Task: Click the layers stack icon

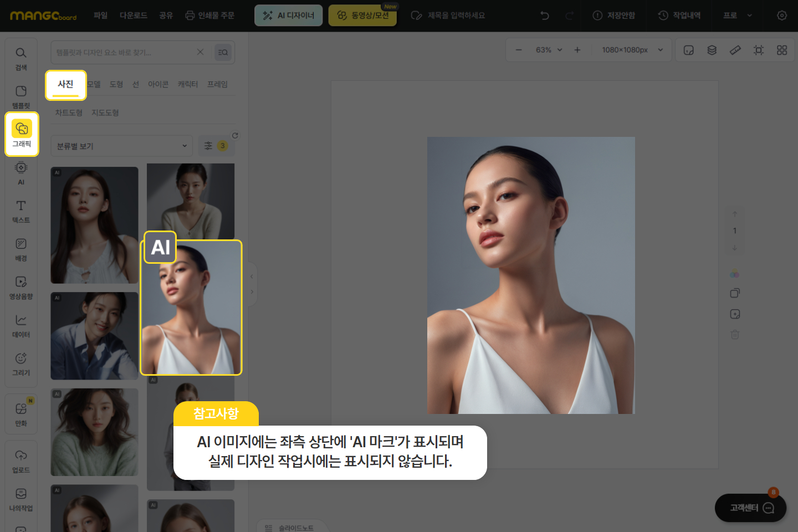Action: [x=712, y=50]
